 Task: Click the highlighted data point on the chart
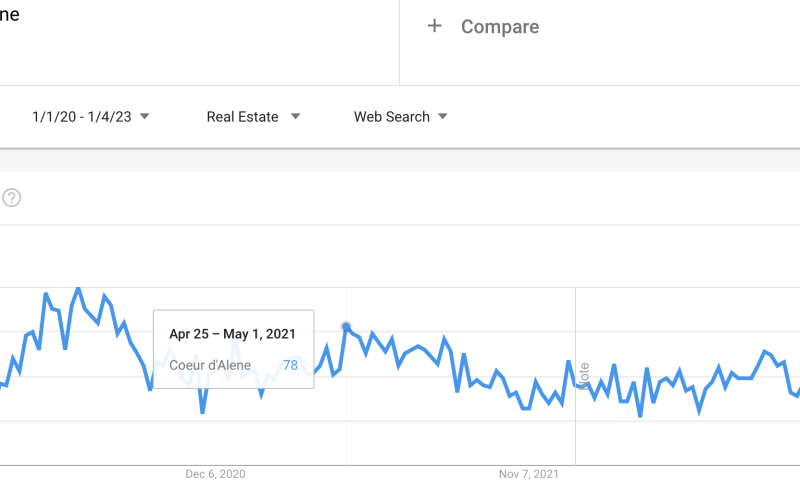coord(346,327)
